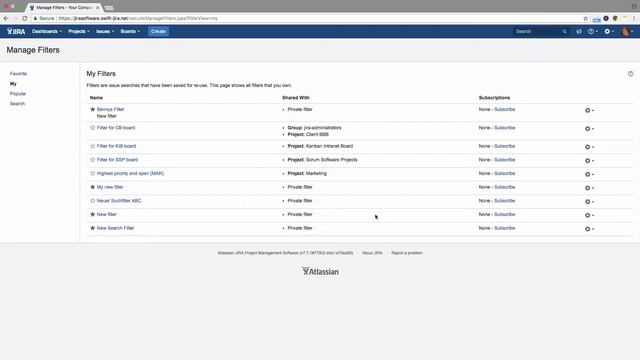640x360 pixels.
Task: Open Filter for CB board
Action: pyautogui.click(x=116, y=128)
